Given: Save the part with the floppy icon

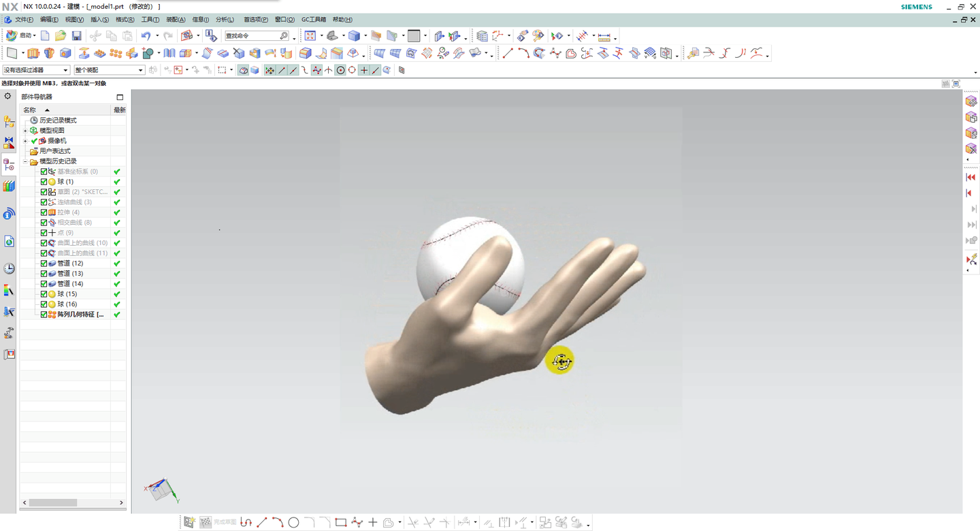Looking at the screenshot, I should point(76,36).
